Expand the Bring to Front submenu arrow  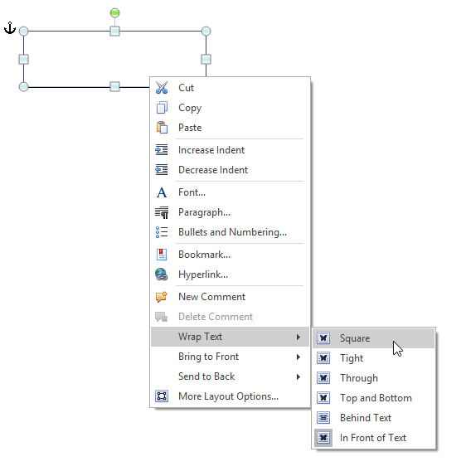pyautogui.click(x=299, y=357)
